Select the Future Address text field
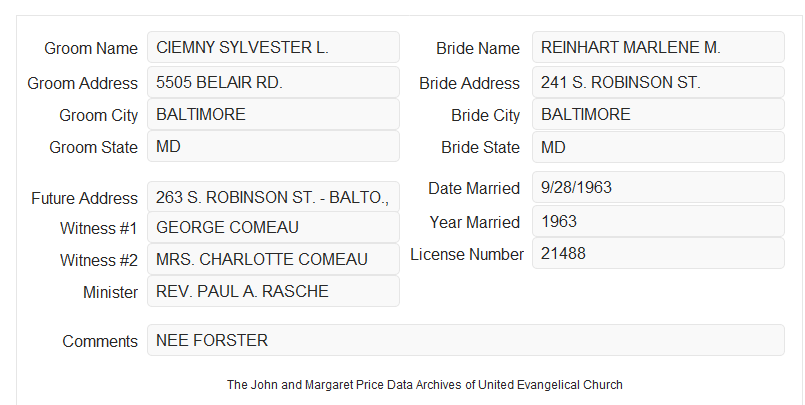This screenshot has width=805, height=405. (273, 197)
